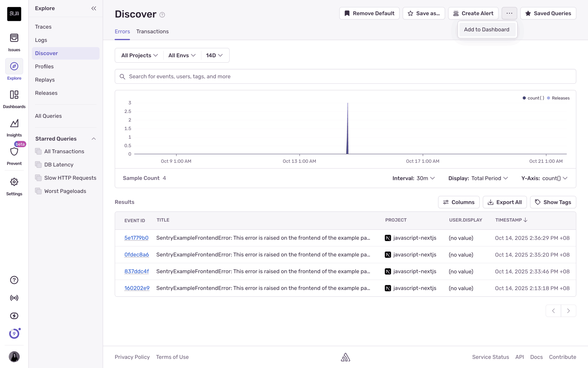The height and width of the screenshot is (368, 588).
Task: Open Traces in the Explore menu
Action: click(66, 27)
